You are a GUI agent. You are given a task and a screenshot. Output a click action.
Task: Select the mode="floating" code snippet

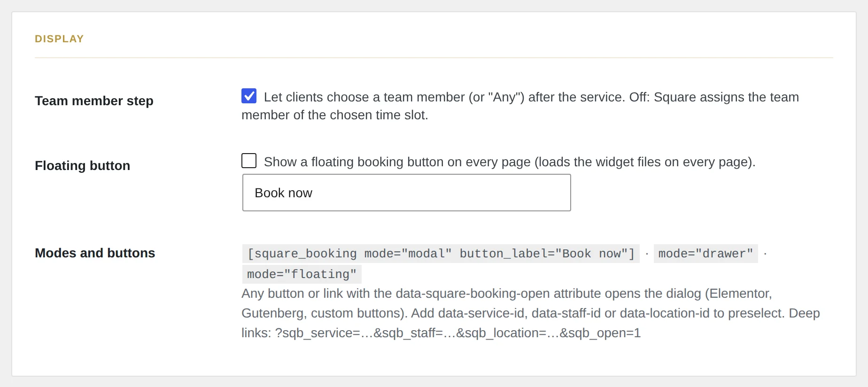point(302,274)
